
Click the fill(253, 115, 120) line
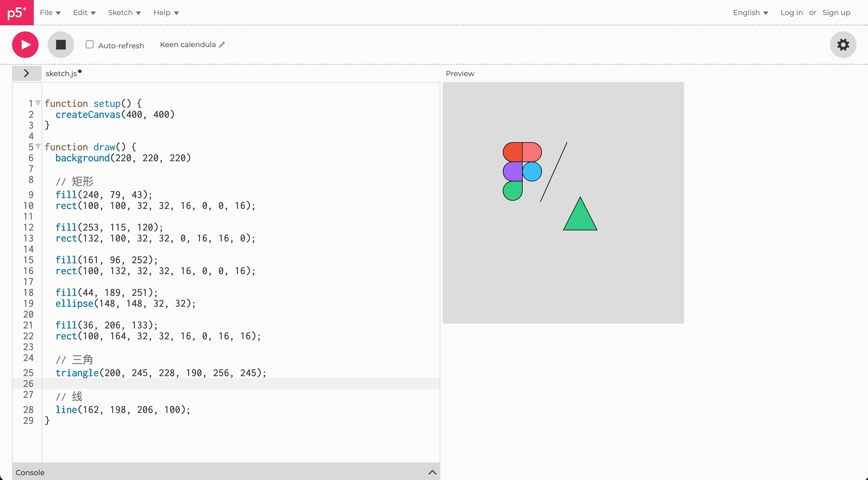(x=109, y=227)
